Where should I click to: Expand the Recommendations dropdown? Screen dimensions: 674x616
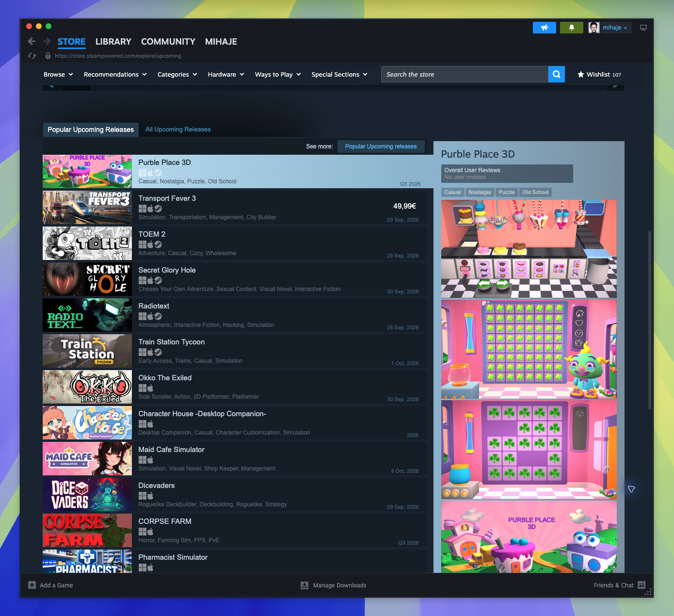pyautogui.click(x=115, y=74)
